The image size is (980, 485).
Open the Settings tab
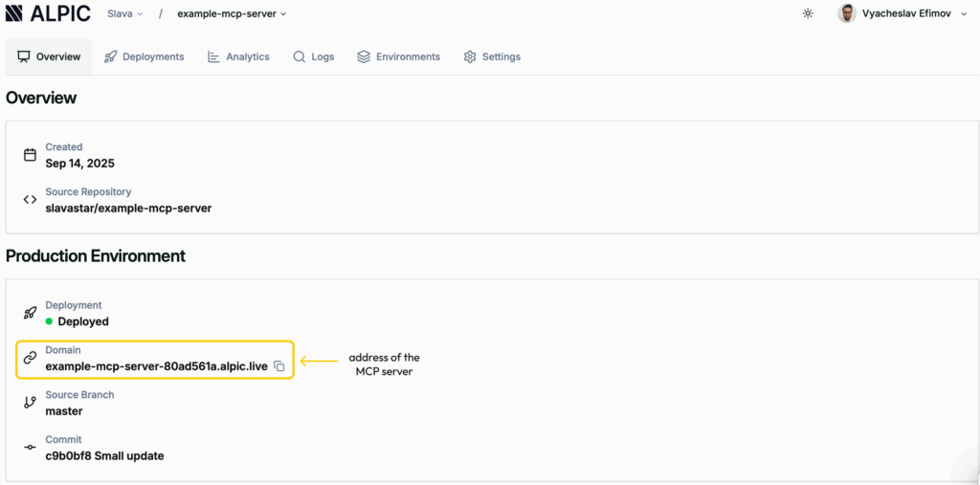pyautogui.click(x=492, y=56)
